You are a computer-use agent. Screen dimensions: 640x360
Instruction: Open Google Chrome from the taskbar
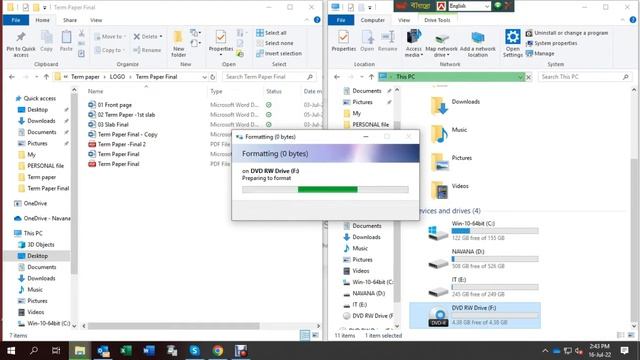point(218,351)
